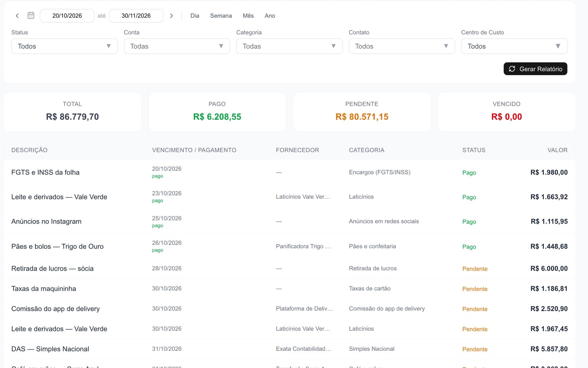The image size is (588, 368).
Task: Select the TOTAL R$ 86.779,70 card
Action: 73,112
